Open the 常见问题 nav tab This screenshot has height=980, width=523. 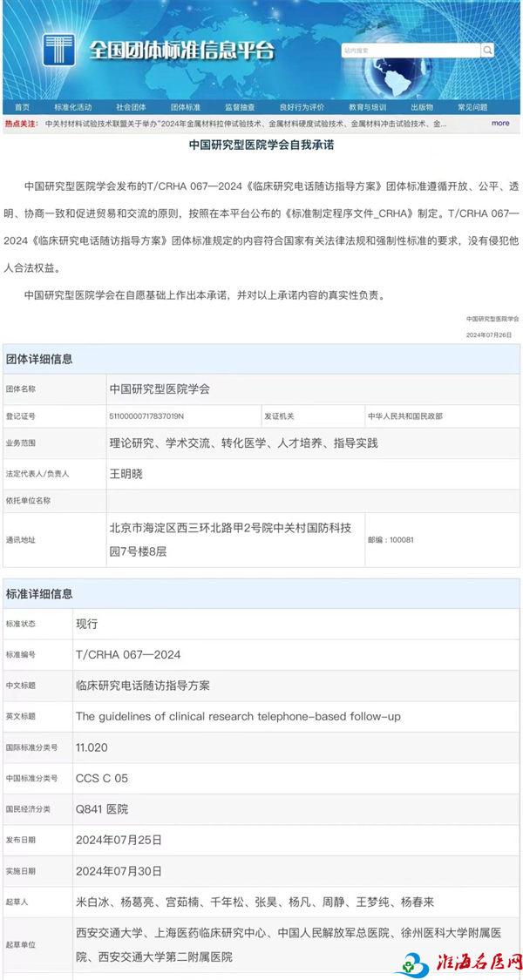[472, 107]
